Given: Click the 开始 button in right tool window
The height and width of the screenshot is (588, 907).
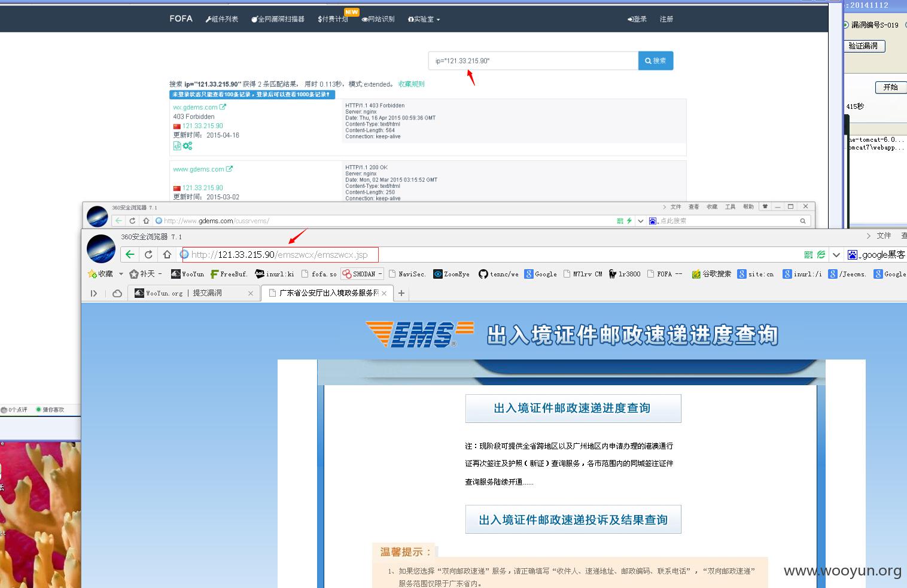Looking at the screenshot, I should point(891,87).
